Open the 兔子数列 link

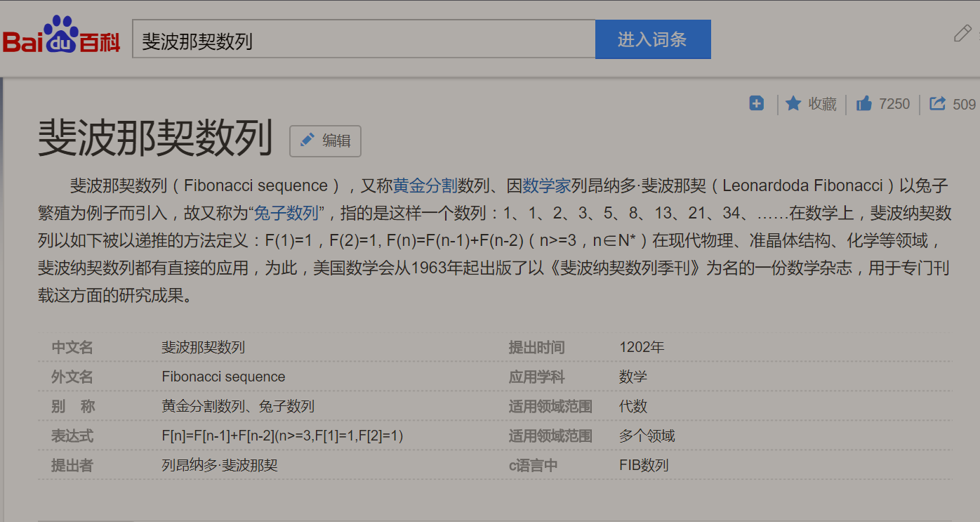tap(286, 214)
